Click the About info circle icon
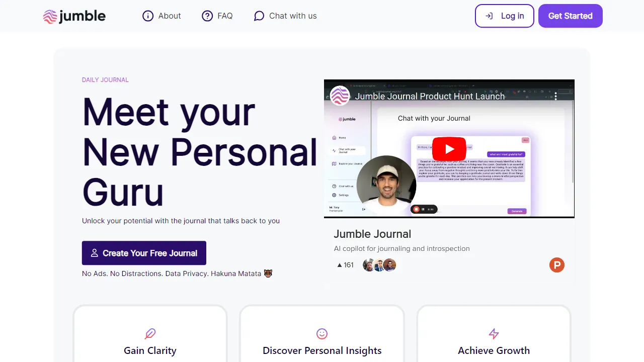The width and height of the screenshot is (644, 362). 148,16
